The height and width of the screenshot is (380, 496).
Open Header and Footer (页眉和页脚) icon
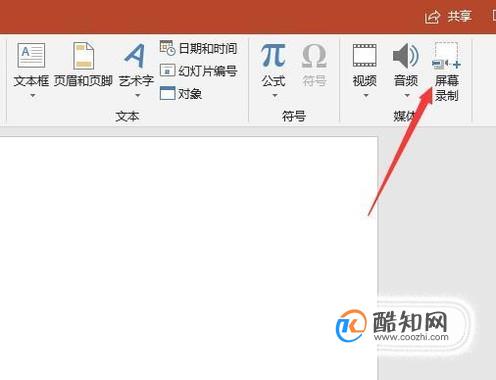pyautogui.click(x=83, y=56)
